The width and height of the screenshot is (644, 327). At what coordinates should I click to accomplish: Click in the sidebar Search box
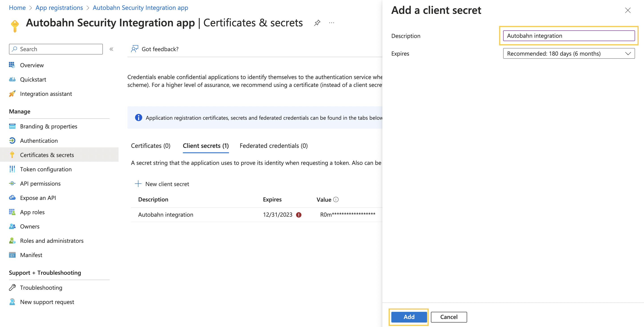pyautogui.click(x=56, y=49)
